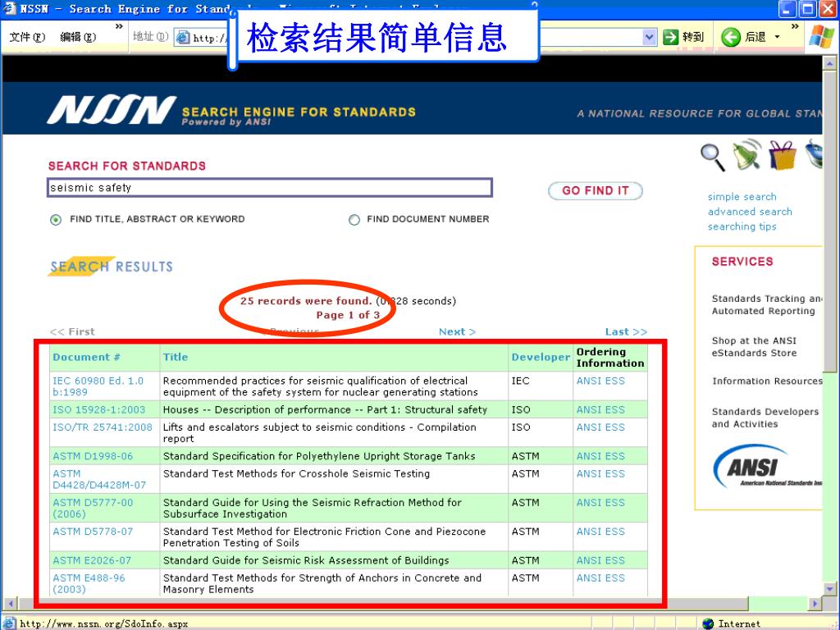Click the horizontal scrollbar thumb
The width and height of the screenshot is (840, 630).
[384, 604]
